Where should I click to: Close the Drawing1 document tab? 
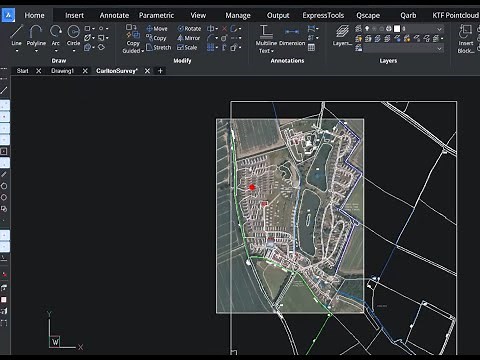click(x=85, y=71)
